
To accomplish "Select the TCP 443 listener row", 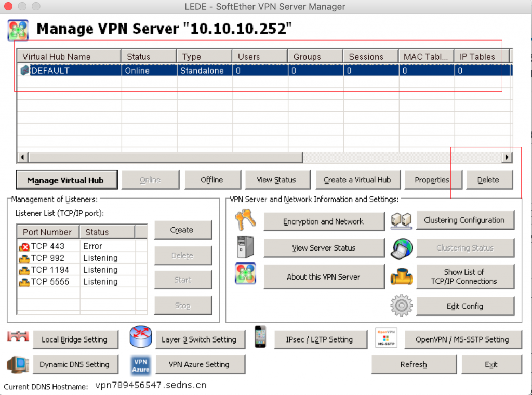I will pyautogui.click(x=82, y=246).
